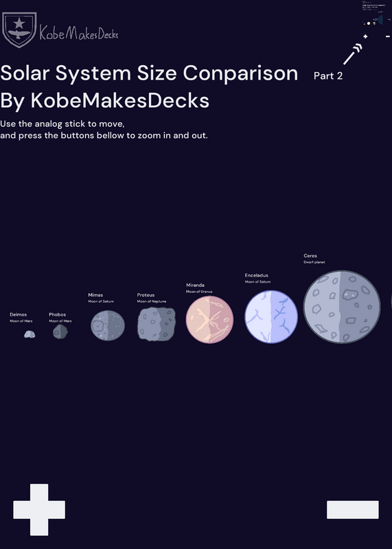Click the Proteus moon graphic

(x=157, y=324)
